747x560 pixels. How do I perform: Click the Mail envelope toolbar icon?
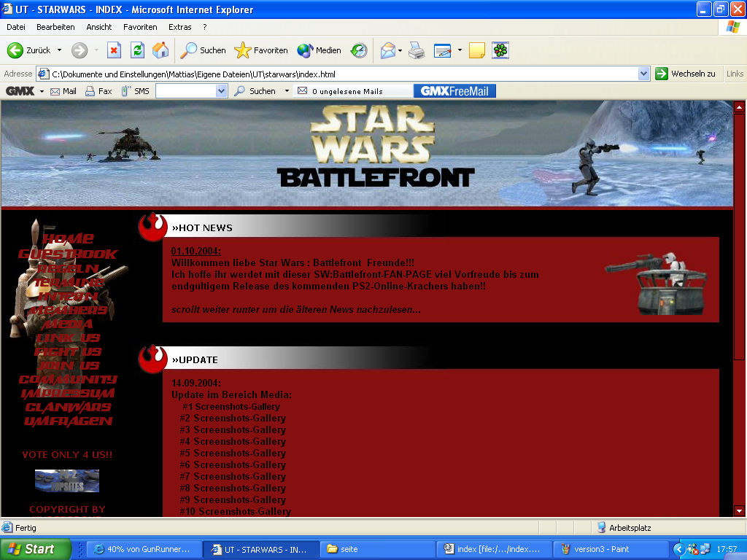[388, 50]
